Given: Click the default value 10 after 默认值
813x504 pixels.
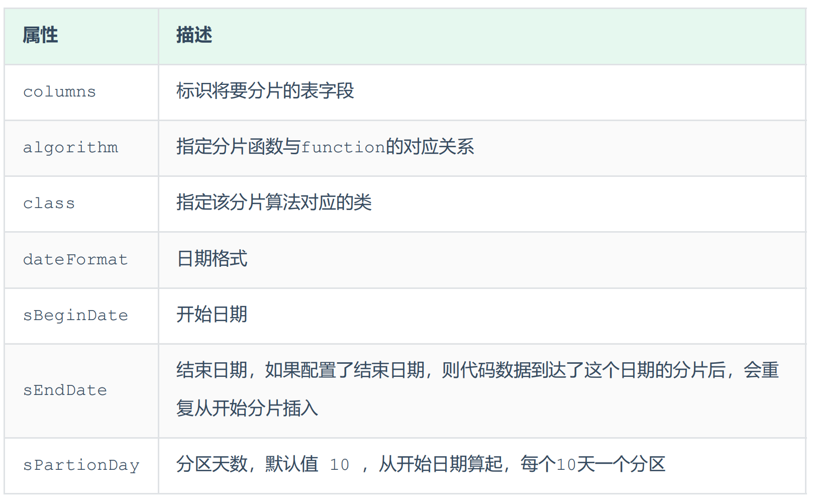Looking at the screenshot, I should point(339,465).
